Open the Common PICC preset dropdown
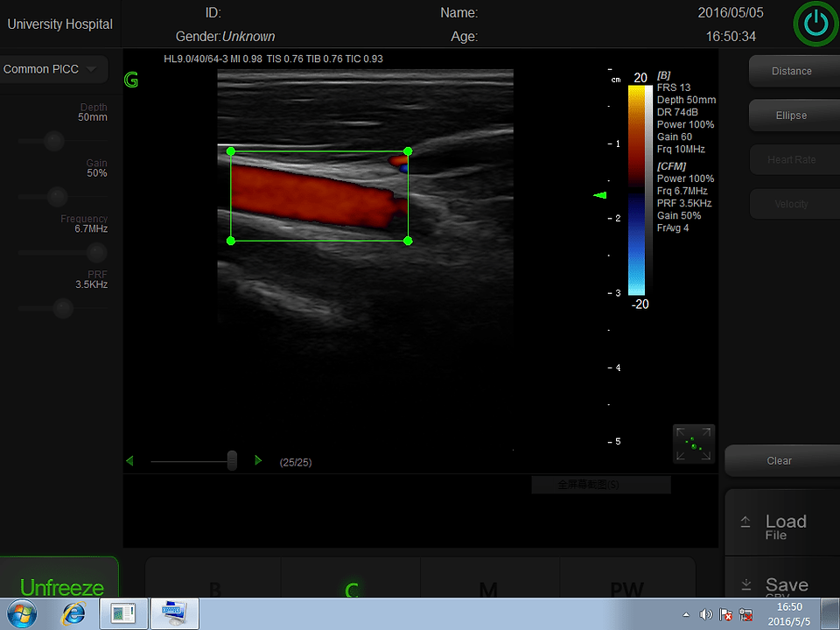 [53, 69]
